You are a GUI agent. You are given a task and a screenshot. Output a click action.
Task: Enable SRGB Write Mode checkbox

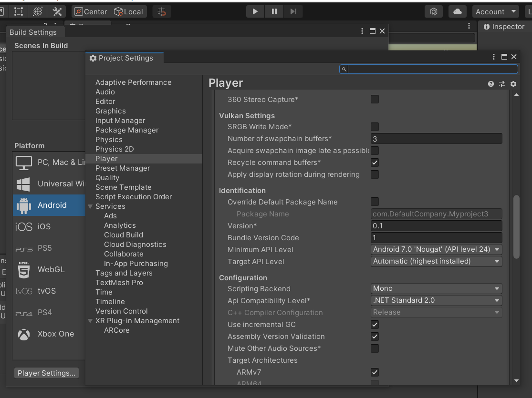tap(375, 127)
